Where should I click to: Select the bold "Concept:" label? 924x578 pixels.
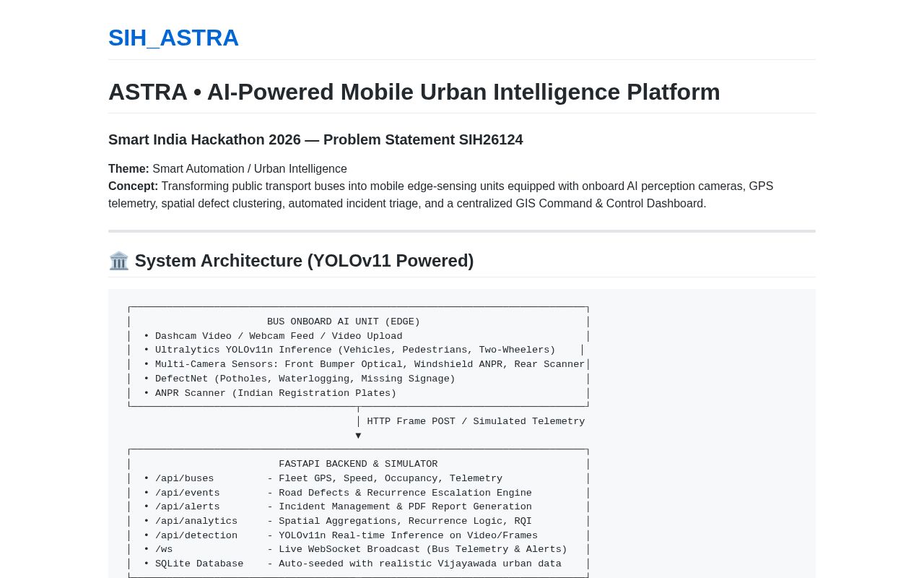click(x=133, y=186)
